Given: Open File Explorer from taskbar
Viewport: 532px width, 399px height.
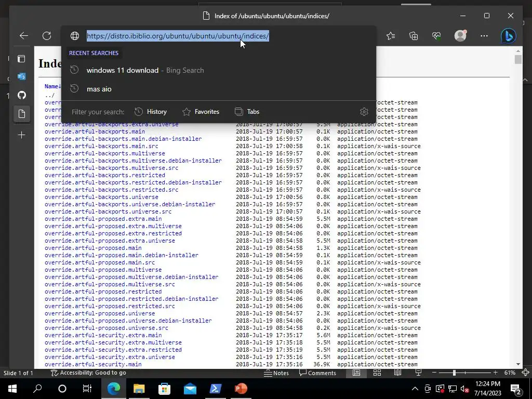Looking at the screenshot, I should click(139, 389).
